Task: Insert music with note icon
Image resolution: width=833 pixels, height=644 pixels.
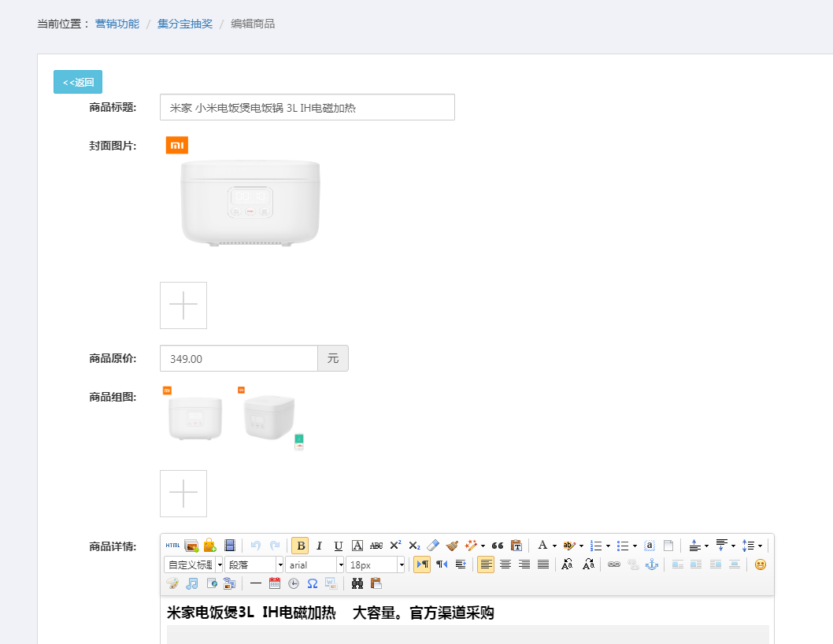Action: click(x=192, y=583)
